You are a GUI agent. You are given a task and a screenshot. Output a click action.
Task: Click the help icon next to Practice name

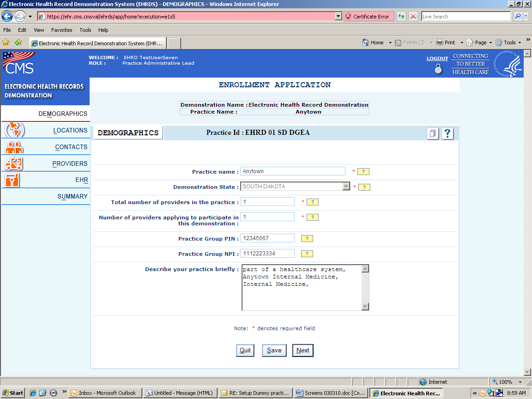coord(363,172)
